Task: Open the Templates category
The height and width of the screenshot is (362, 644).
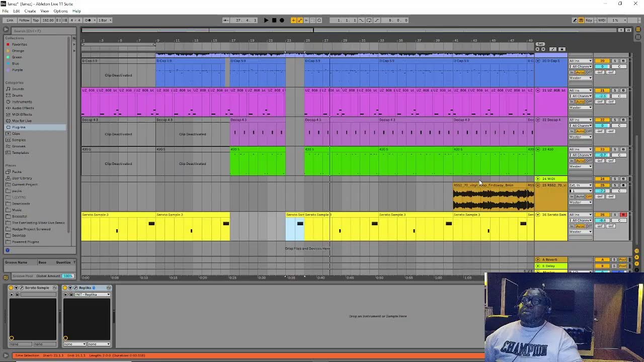Action: tap(21, 153)
